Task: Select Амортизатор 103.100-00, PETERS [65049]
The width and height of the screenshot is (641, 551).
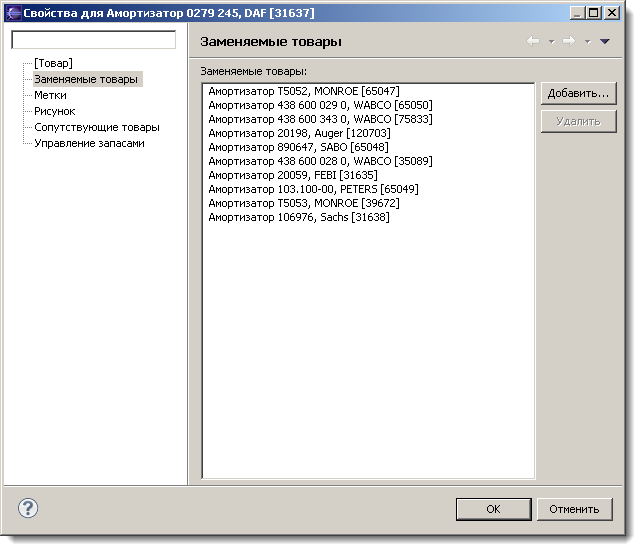Action: (x=313, y=189)
